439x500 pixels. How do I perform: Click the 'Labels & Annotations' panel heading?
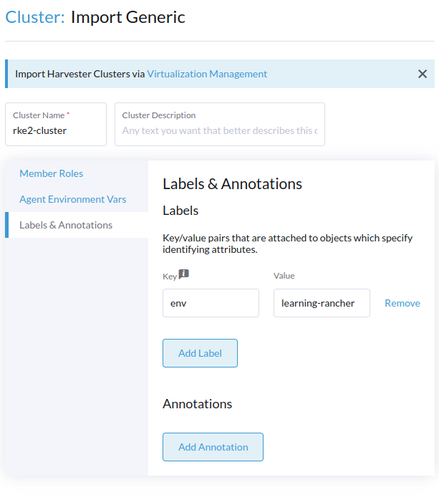click(232, 184)
